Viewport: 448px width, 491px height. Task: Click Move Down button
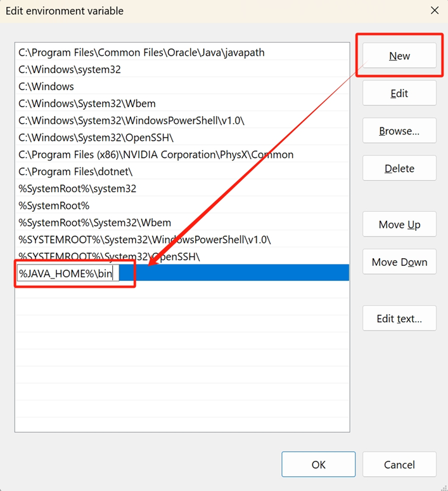tap(399, 262)
